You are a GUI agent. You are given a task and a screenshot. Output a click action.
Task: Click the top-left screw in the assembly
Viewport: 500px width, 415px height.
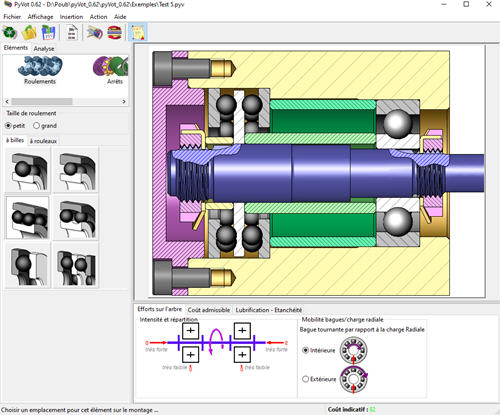click(x=194, y=69)
